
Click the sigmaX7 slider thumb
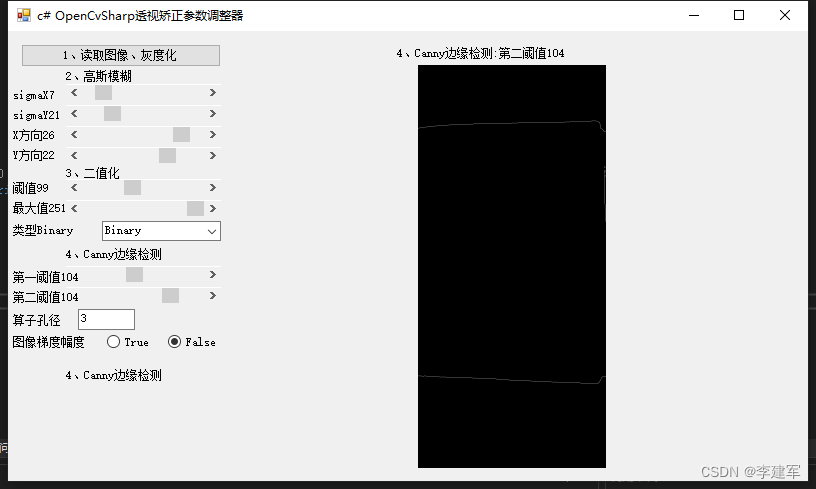103,93
